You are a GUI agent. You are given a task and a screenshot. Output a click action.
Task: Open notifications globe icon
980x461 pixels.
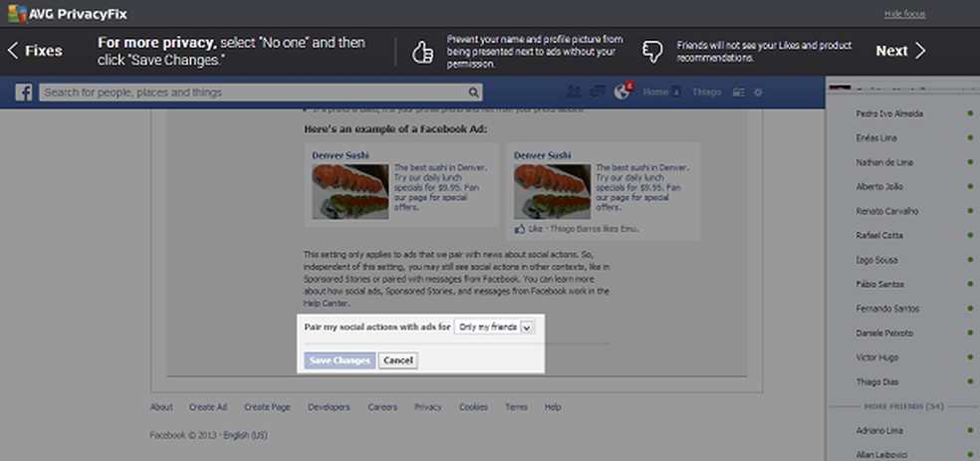(621, 92)
